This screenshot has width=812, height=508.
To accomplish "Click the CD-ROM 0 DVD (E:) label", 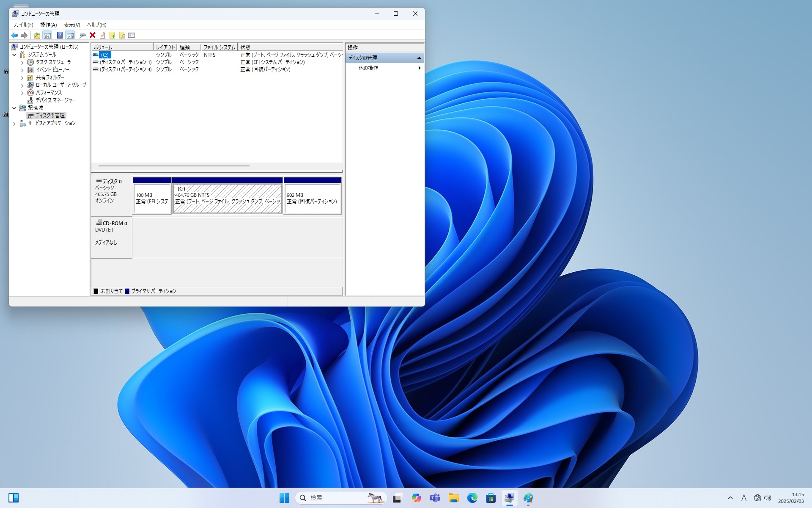I will 112,237.
